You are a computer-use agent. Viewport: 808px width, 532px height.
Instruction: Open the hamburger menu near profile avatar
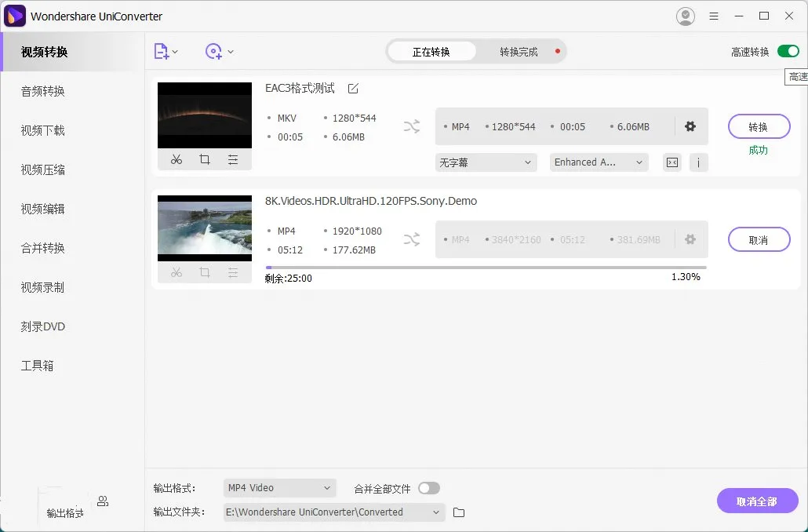715,16
